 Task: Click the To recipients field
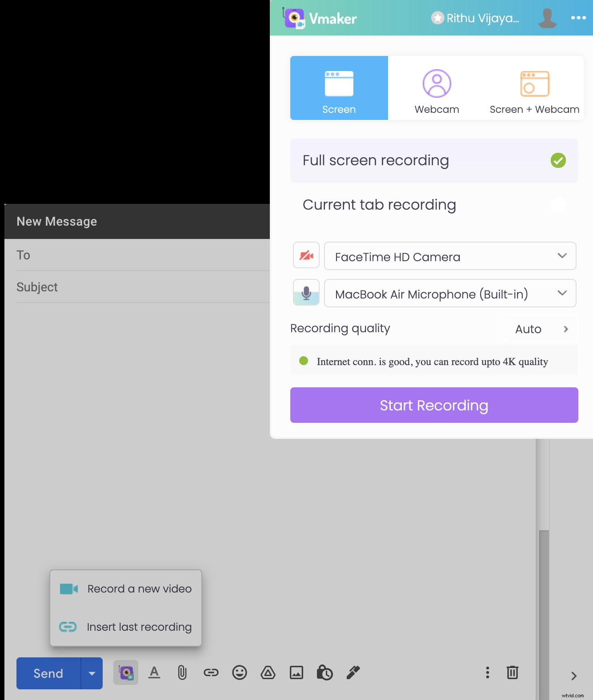pos(143,255)
